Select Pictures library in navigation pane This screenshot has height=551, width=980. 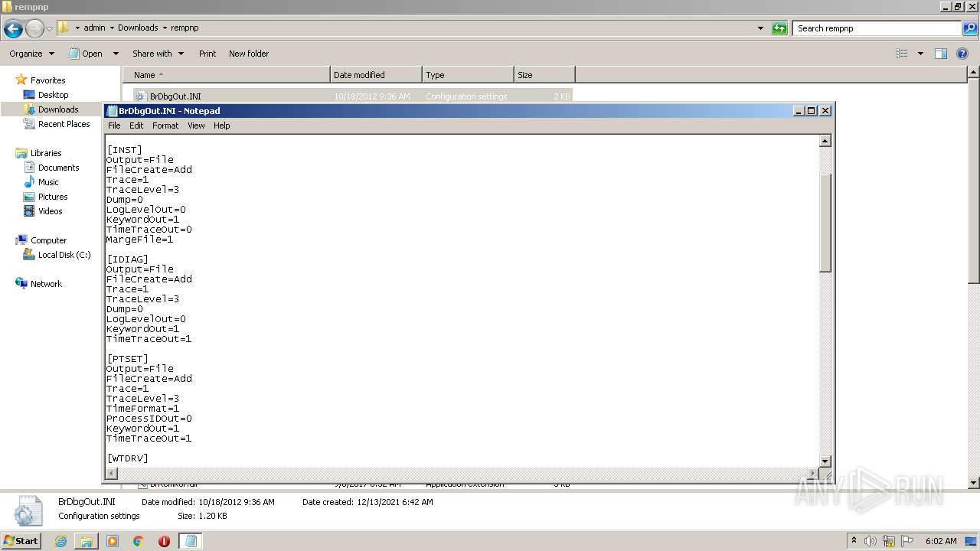pyautogui.click(x=53, y=197)
